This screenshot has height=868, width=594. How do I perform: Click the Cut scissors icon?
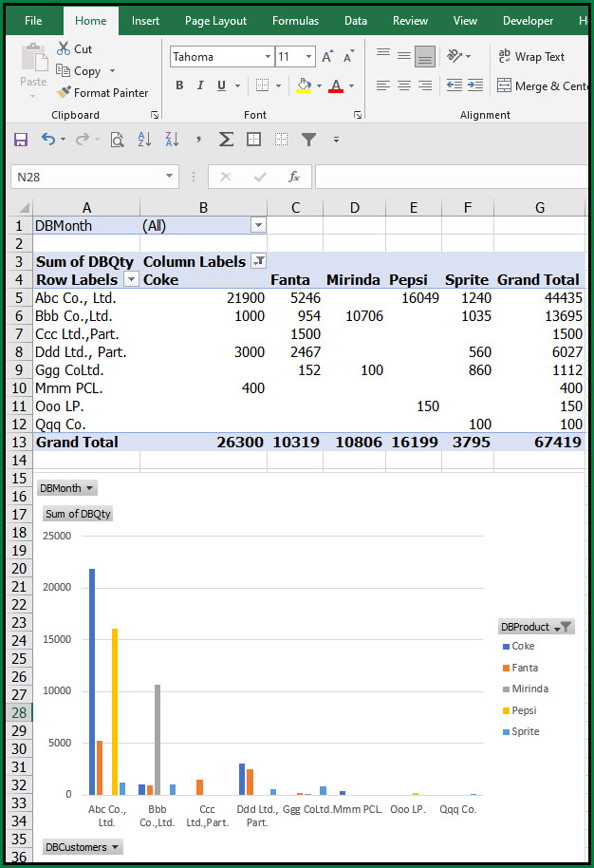[x=63, y=48]
